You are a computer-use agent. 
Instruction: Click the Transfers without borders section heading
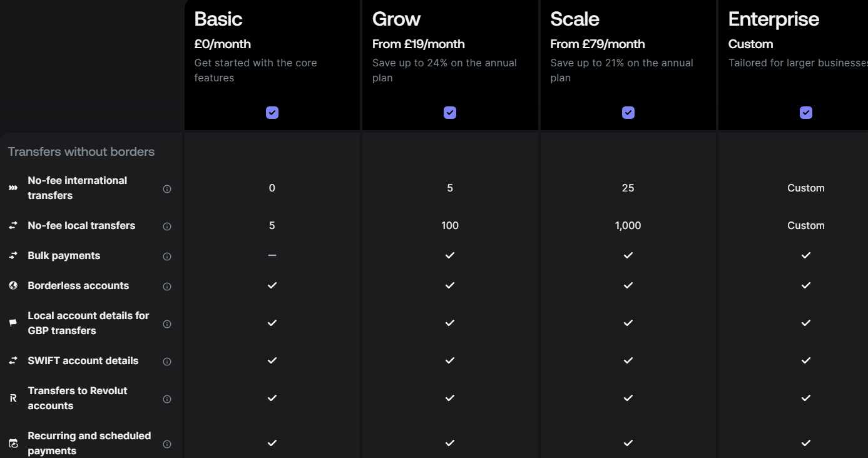pyautogui.click(x=81, y=151)
